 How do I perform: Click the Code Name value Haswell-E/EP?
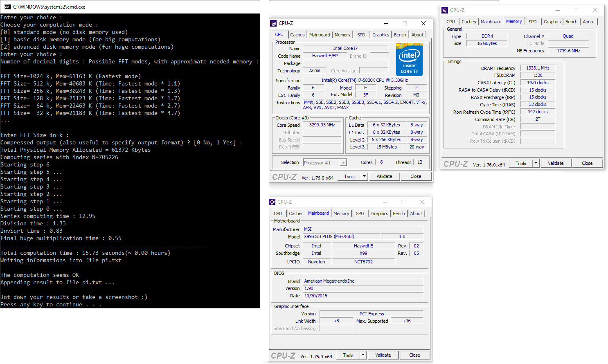click(x=325, y=56)
